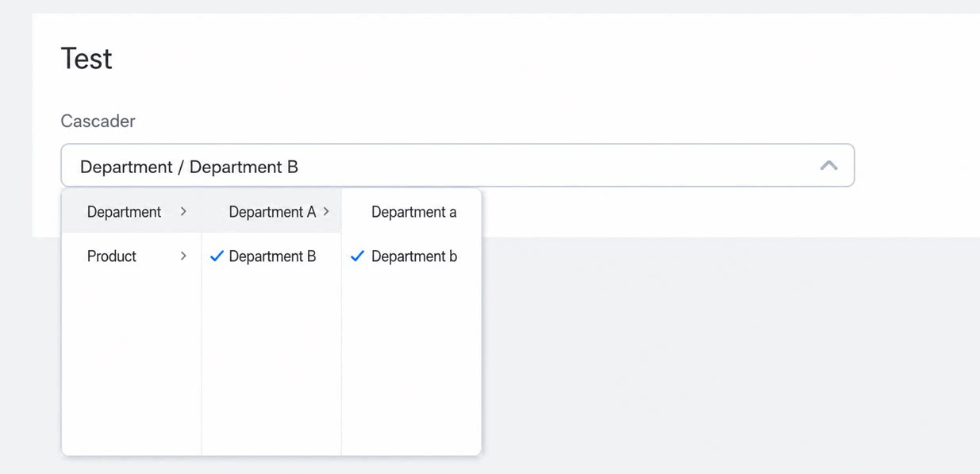Pick Department b in the last column
980x474 pixels.
(412, 256)
